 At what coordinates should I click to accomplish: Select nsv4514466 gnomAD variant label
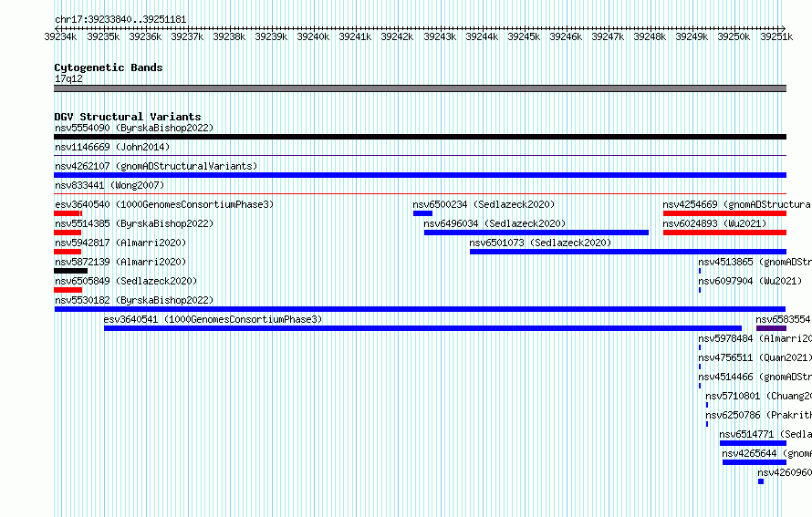[755, 377]
